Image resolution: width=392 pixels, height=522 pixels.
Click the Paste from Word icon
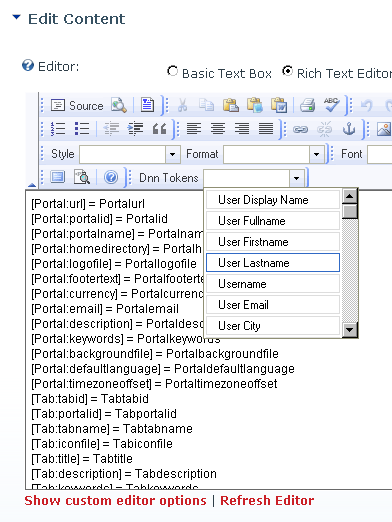[x=279, y=105]
